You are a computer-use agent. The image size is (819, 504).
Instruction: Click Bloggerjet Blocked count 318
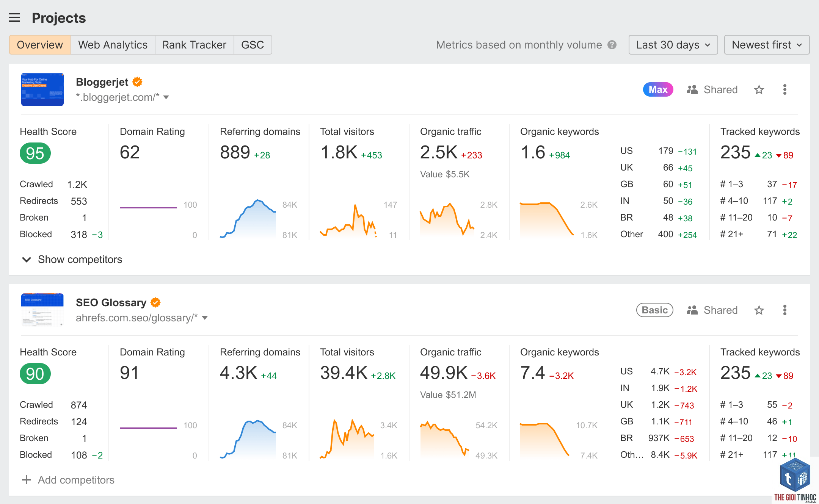click(x=79, y=235)
